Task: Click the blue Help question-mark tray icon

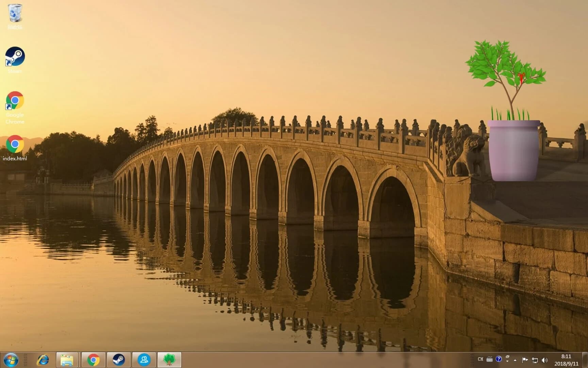Action: click(499, 359)
